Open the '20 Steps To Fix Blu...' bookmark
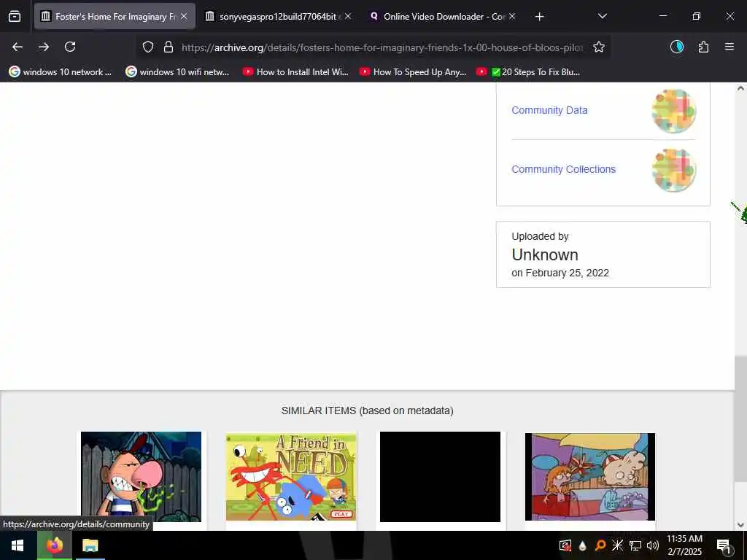Image resolution: width=747 pixels, height=560 pixels. (x=528, y=72)
